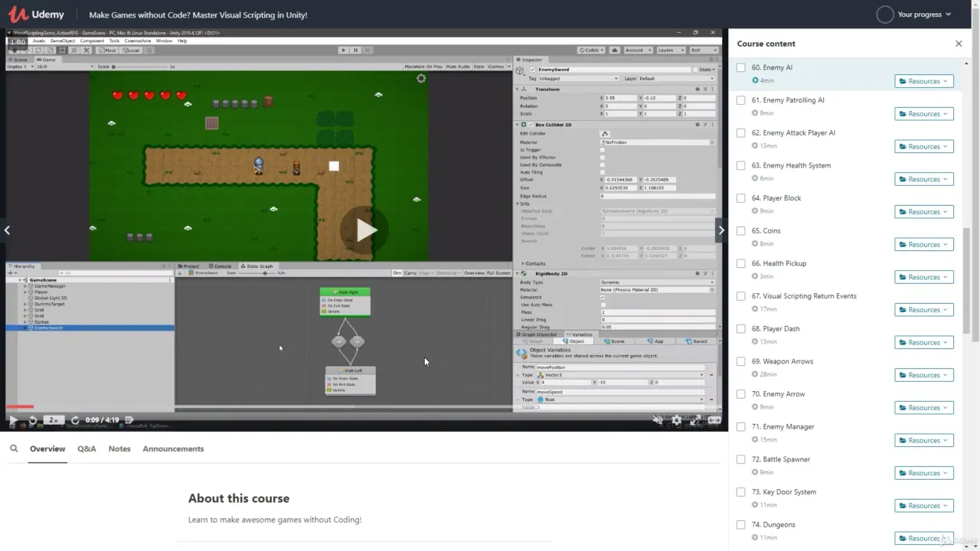The width and height of the screenshot is (980, 551).
Task: Toggle the checkbox for 65. Coins
Action: coord(740,231)
